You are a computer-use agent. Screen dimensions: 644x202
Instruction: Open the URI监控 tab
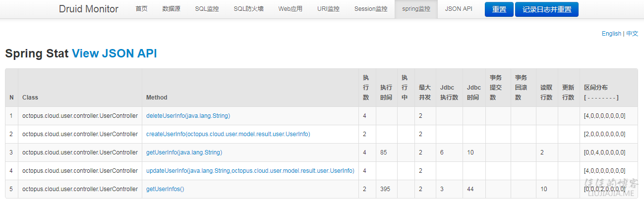(x=328, y=9)
